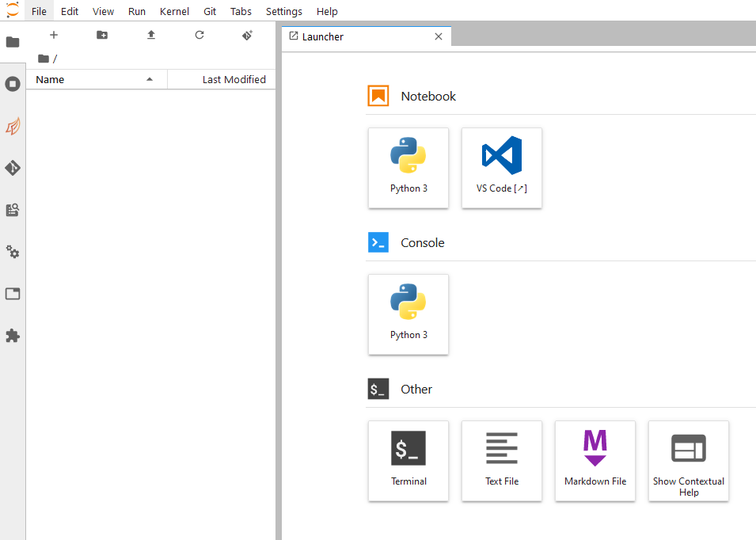Open the Git sidebar panel
Screen dimensions: 756x540
13,168
